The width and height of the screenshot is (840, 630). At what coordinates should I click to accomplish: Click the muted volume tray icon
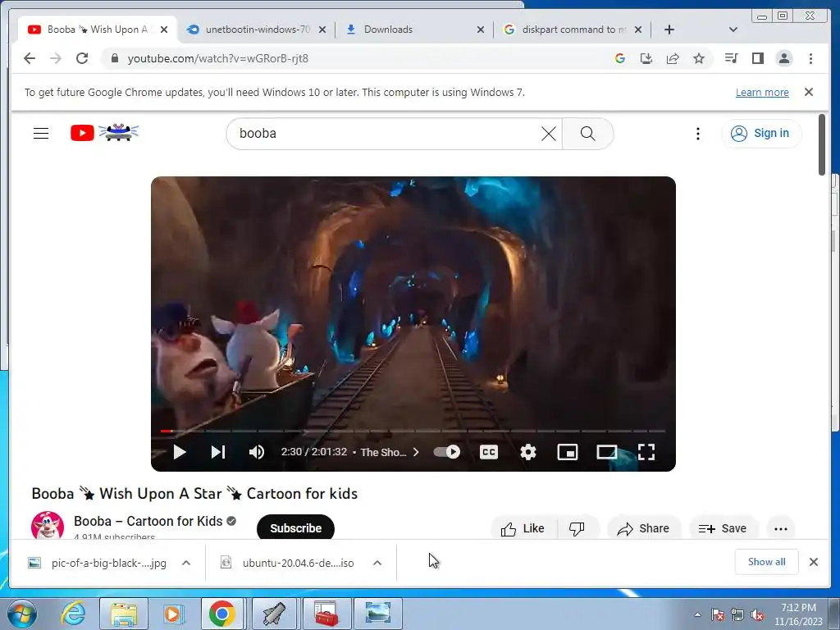click(x=757, y=615)
